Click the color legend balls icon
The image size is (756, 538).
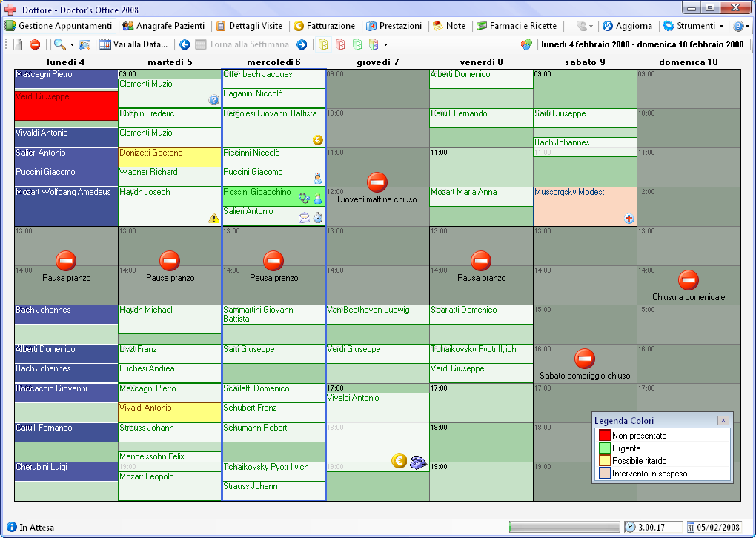526,44
